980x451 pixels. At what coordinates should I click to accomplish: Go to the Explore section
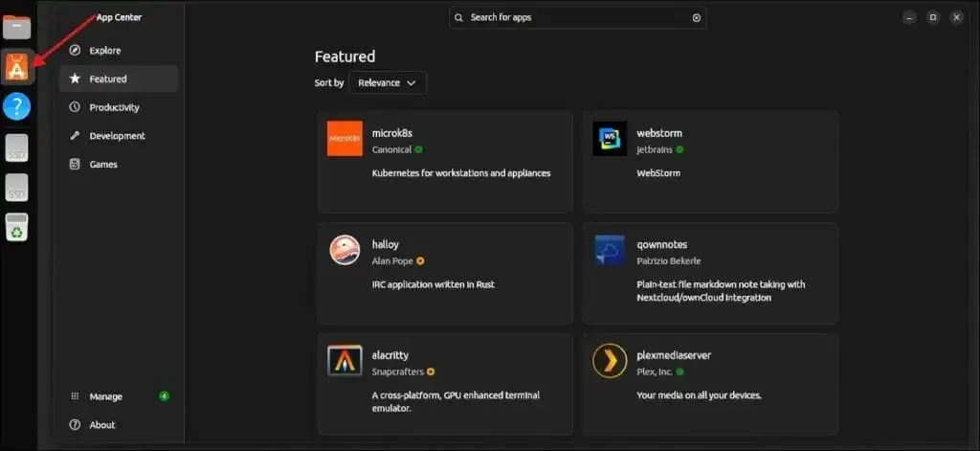118,51
